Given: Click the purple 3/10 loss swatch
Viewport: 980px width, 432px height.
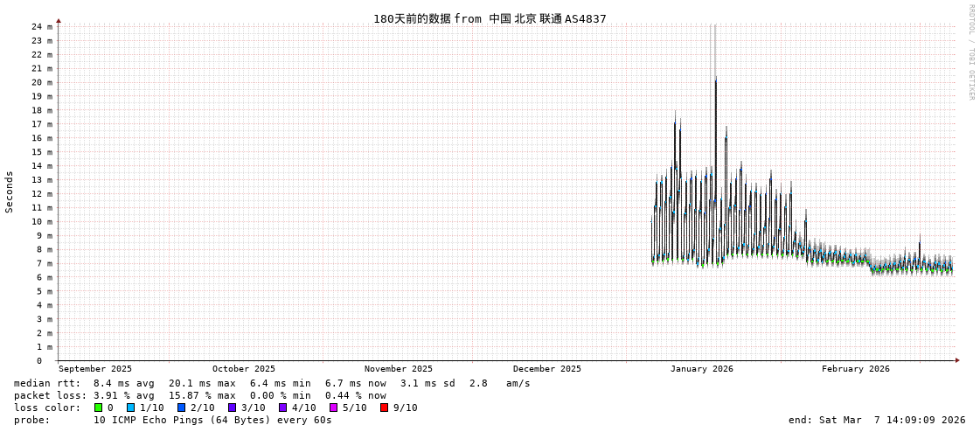Looking at the screenshot, I should pyautogui.click(x=232, y=408).
